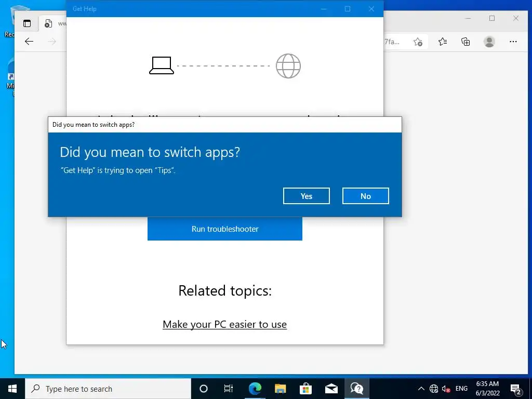Click muted volume tray icon
532x399 pixels.
point(446,389)
